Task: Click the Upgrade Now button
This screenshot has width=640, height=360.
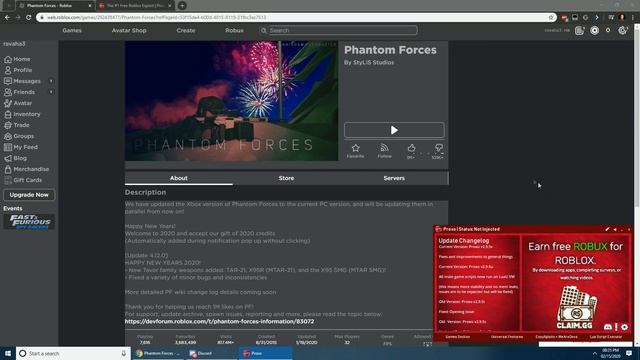Action: tap(29, 195)
